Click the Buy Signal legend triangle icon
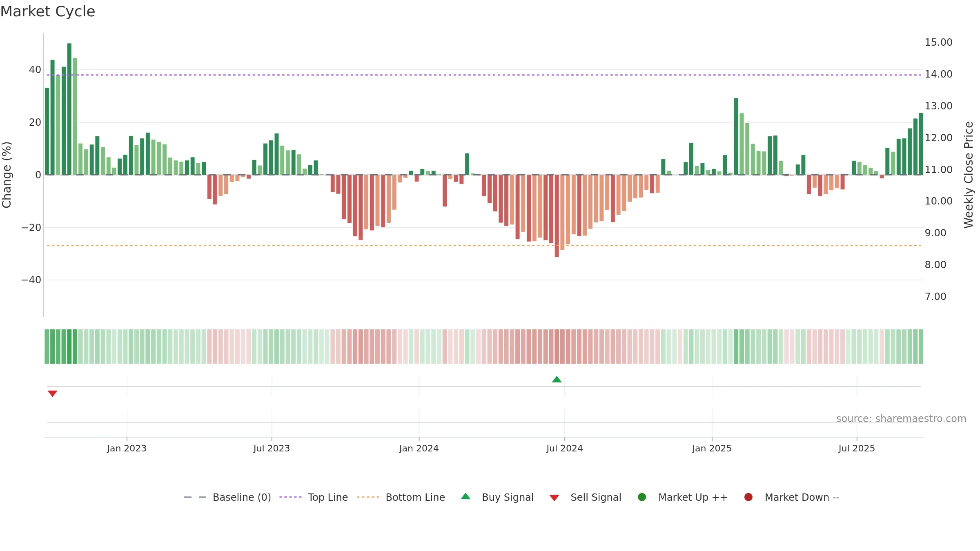Image resolution: width=980 pixels, height=551 pixels. coord(465,496)
